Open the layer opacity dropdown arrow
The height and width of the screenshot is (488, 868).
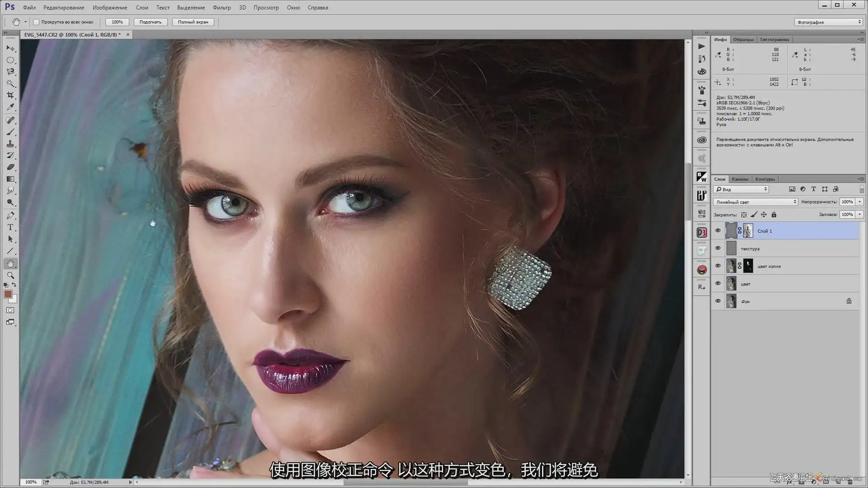(x=860, y=202)
